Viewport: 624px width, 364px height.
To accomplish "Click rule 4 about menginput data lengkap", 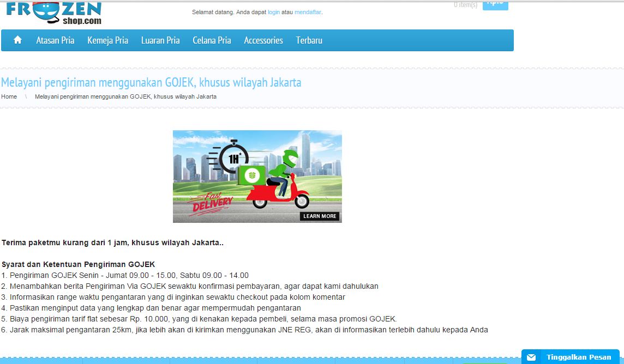I will (151, 308).
